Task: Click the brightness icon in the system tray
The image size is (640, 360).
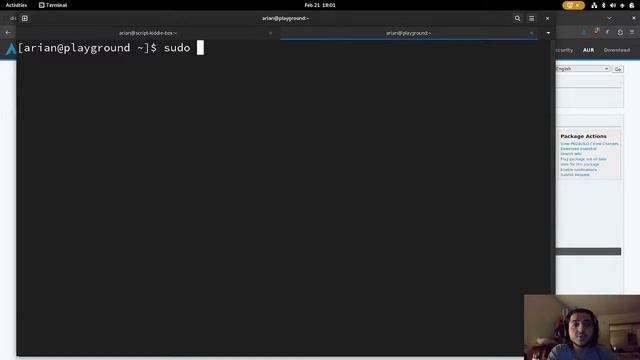Action: coord(622,5)
